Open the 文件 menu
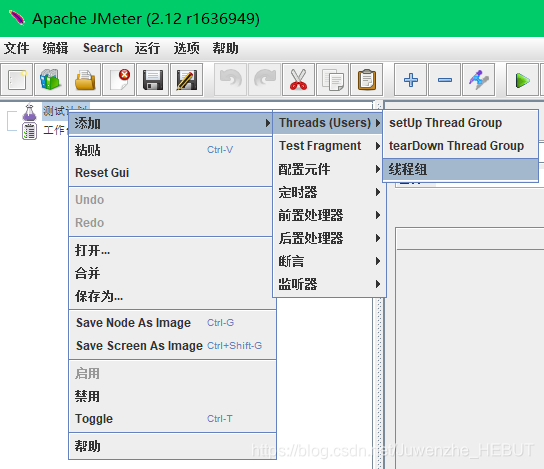The width and height of the screenshot is (544, 469). tap(16, 48)
